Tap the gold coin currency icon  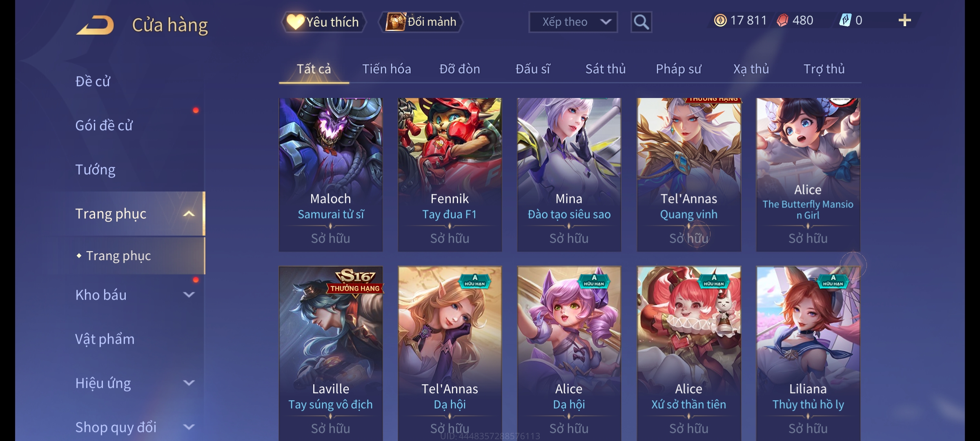pos(720,20)
